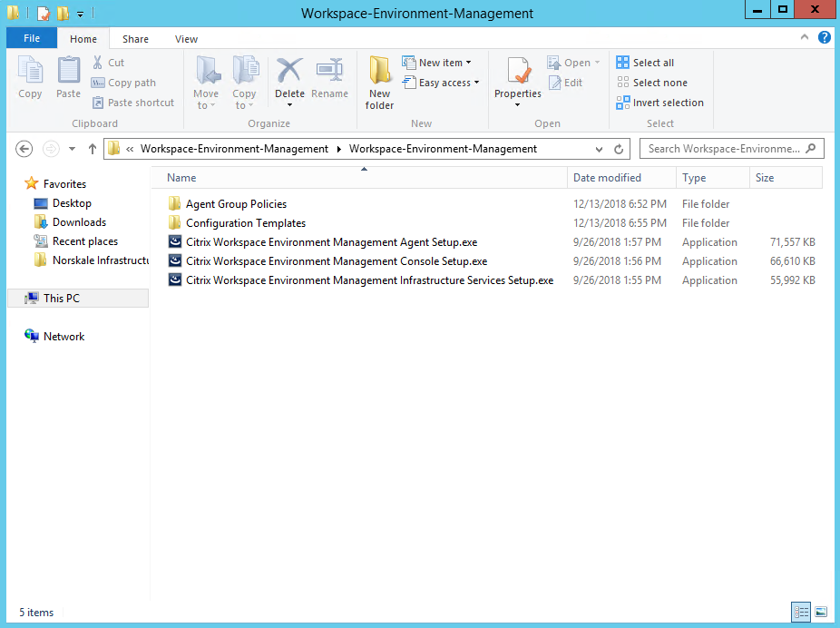This screenshot has width=840, height=628.
Task: Click Invert selection in ribbon
Action: (x=659, y=103)
